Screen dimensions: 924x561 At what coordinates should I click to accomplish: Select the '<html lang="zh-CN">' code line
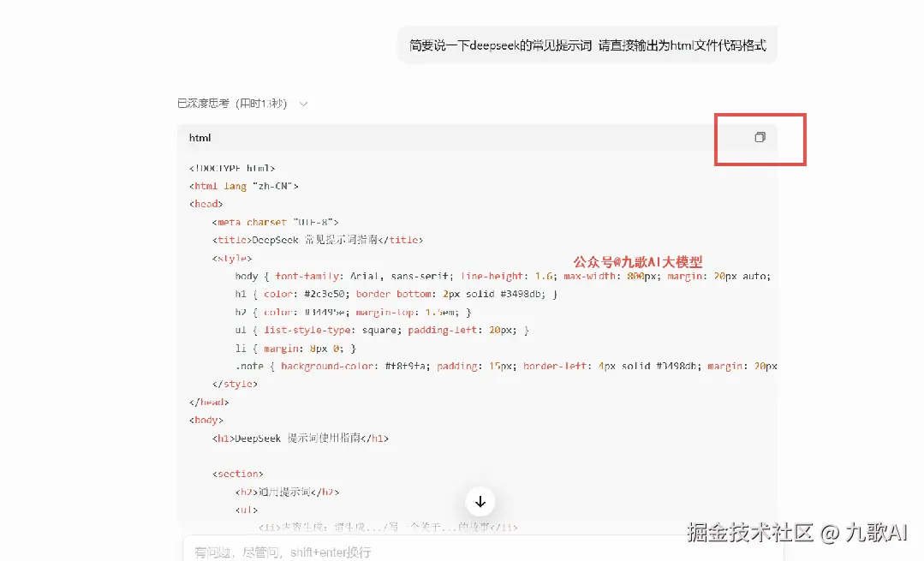point(244,186)
